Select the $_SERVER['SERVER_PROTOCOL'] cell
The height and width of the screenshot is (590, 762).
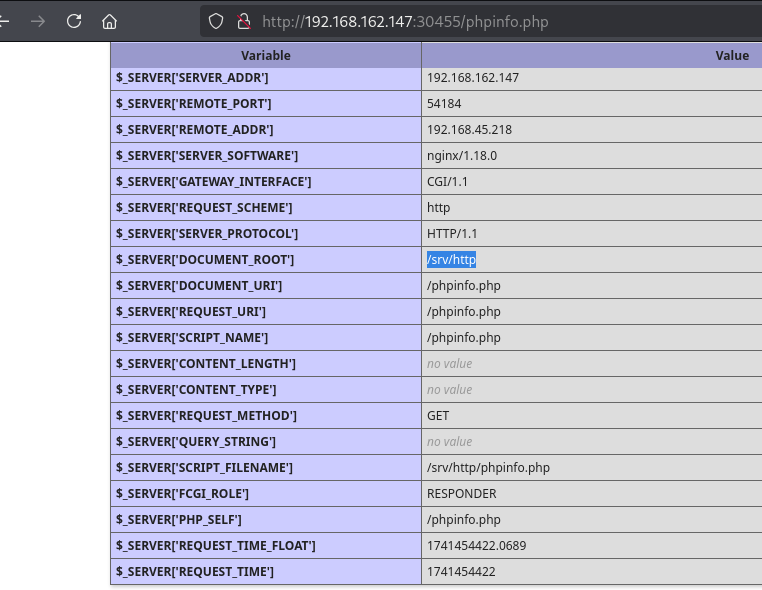(x=266, y=234)
